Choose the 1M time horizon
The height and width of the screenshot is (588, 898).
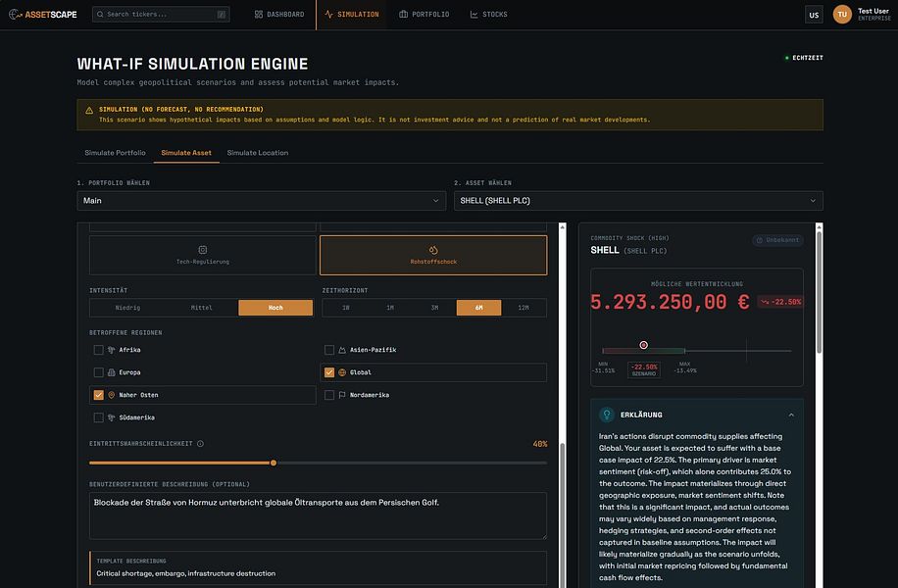(x=390, y=308)
